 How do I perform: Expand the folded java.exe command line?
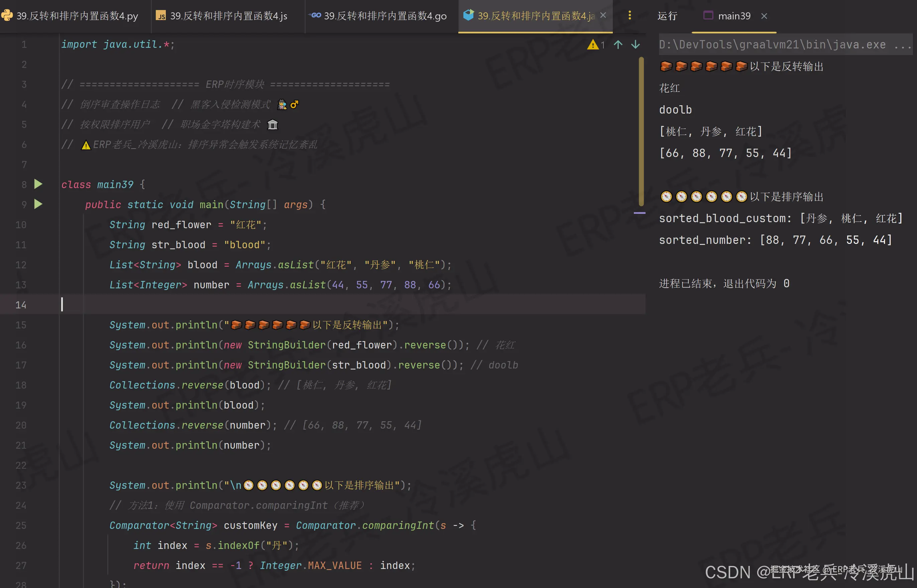coord(903,45)
